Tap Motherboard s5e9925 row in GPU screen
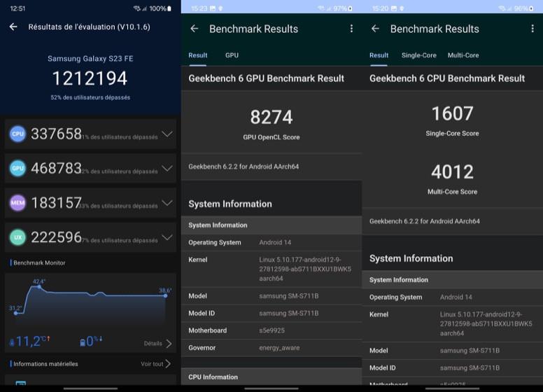Screen dimensions: 543x392 coord(271,330)
